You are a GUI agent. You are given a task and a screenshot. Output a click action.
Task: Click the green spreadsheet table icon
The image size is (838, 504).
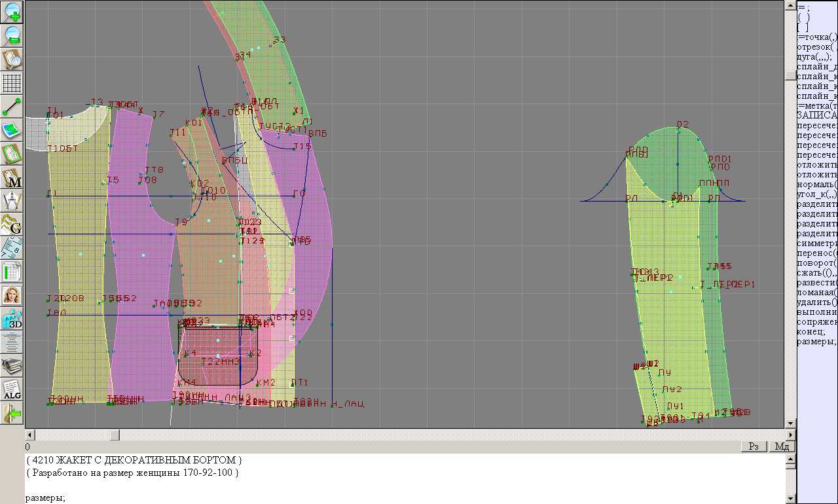pos(12,271)
